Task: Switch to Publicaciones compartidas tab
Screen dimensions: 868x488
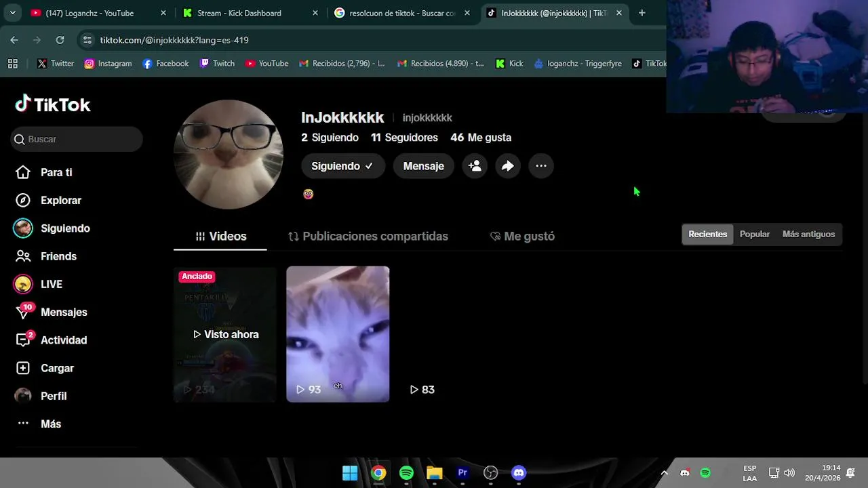Action: click(x=368, y=236)
